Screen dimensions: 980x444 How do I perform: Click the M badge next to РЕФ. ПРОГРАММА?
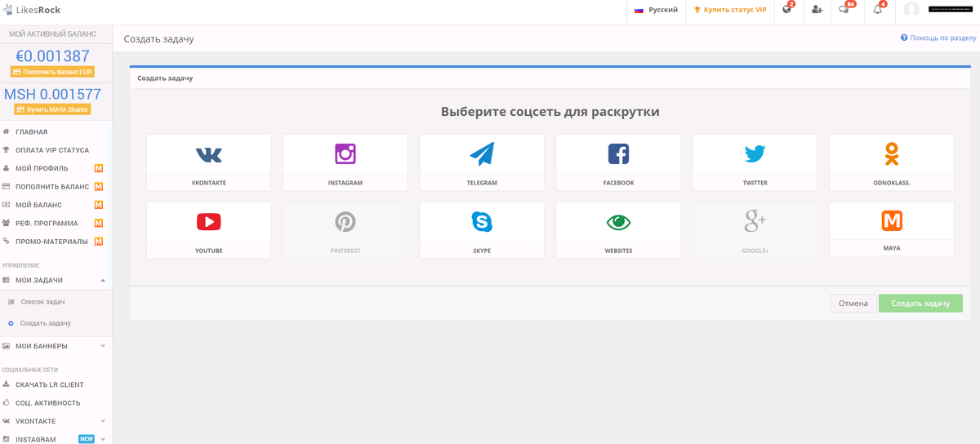pos(98,223)
